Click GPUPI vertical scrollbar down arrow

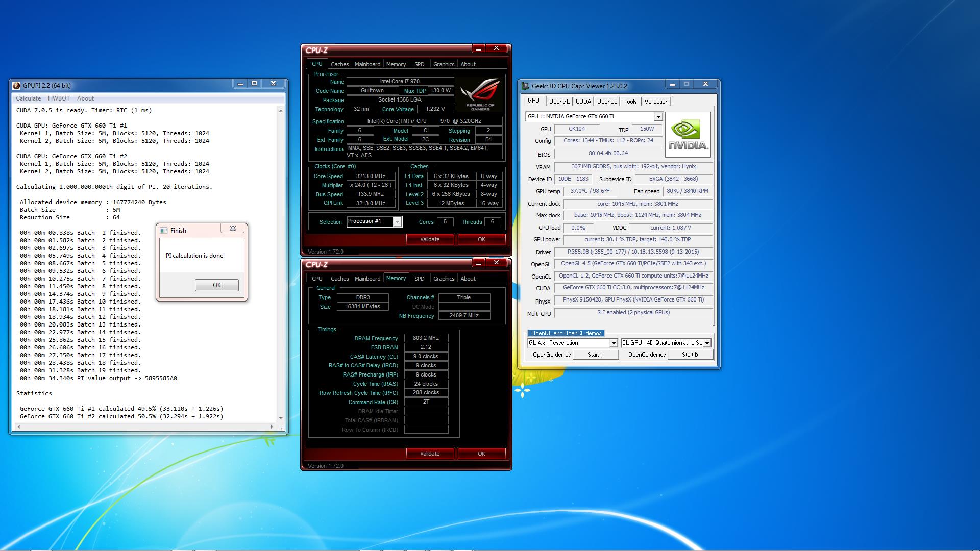280,418
